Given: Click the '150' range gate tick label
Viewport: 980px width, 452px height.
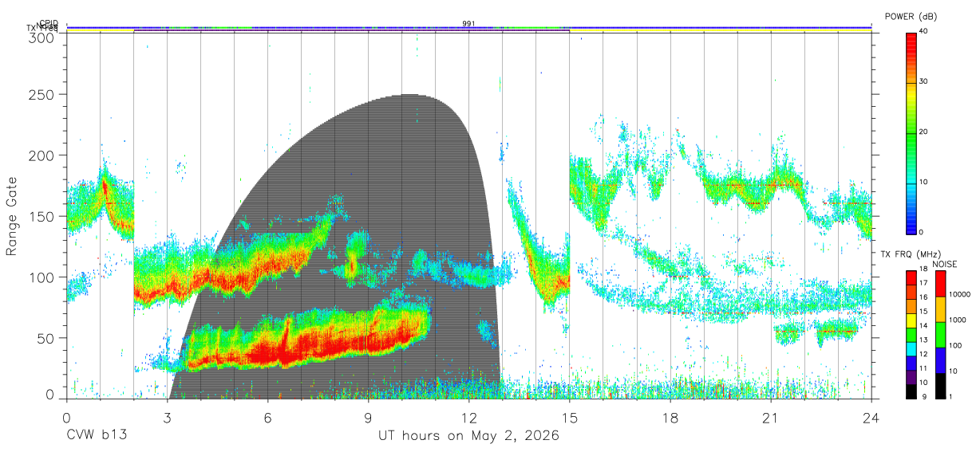Looking at the screenshot, I should 41,216.
